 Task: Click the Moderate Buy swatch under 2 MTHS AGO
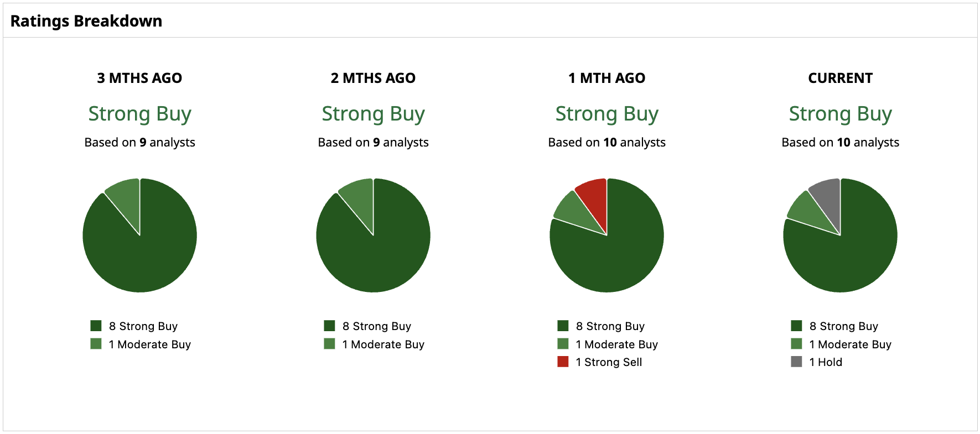(x=329, y=344)
